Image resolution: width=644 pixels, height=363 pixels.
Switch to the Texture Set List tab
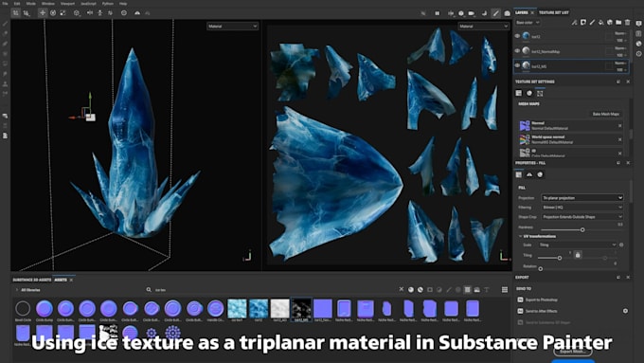coord(554,12)
